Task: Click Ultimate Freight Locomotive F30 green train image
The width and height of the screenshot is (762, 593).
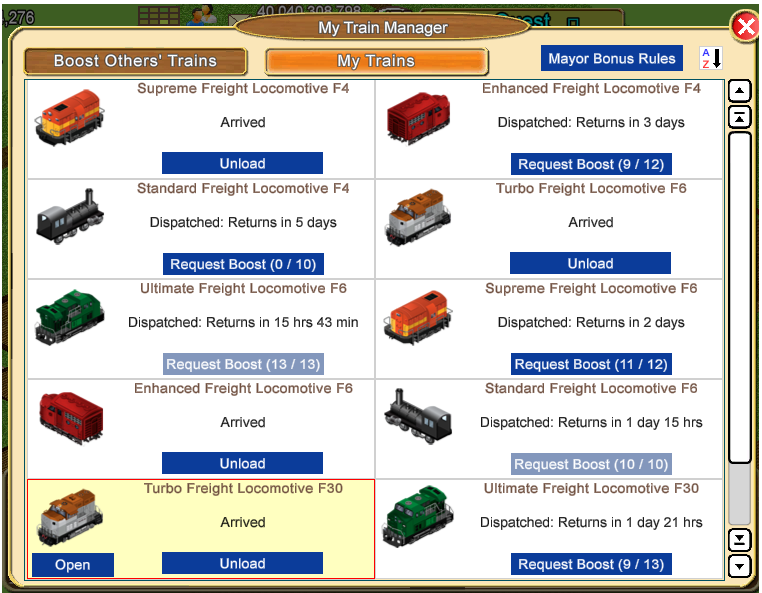Action: (x=418, y=516)
